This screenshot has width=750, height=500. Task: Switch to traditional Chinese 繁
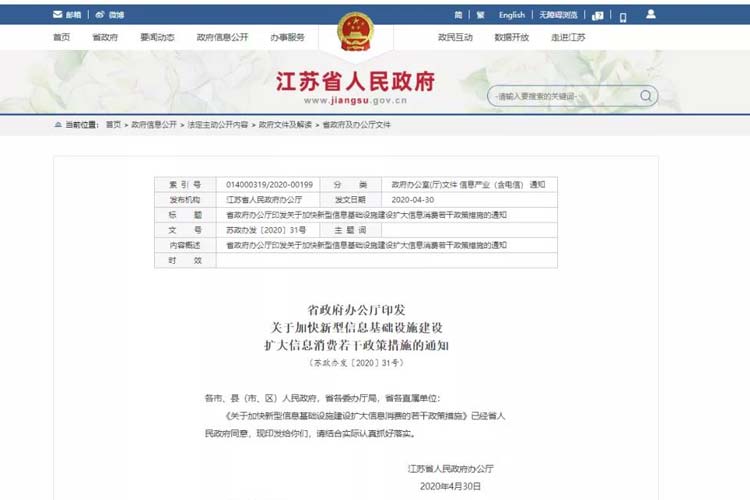pos(480,15)
